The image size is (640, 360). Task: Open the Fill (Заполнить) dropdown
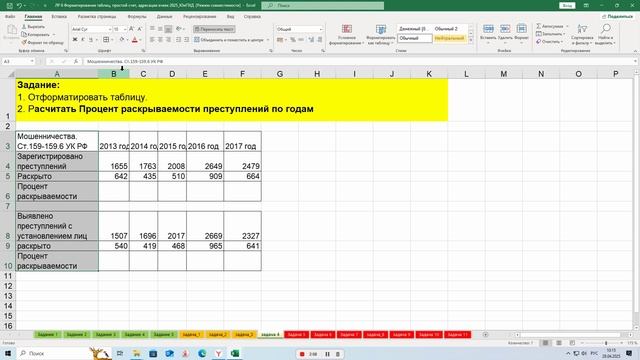pos(551,34)
